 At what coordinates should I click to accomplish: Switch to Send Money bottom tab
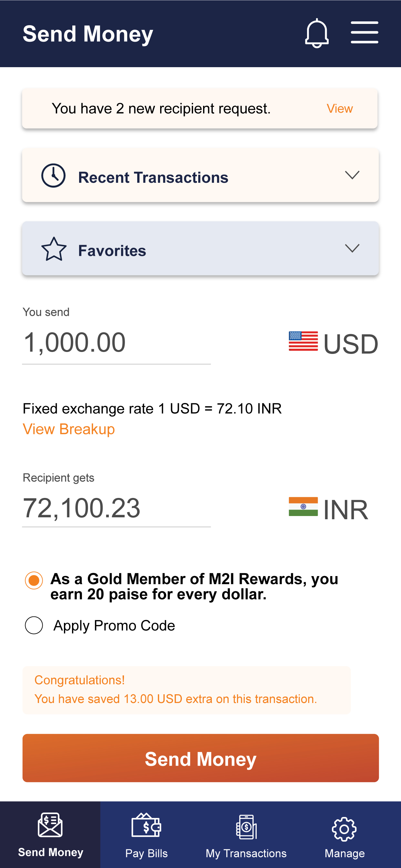[50, 835]
